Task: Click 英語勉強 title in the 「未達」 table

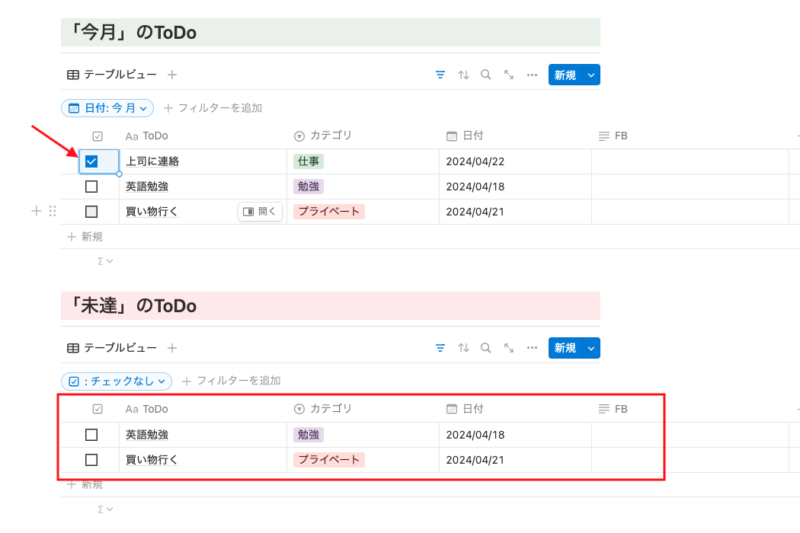Action: (x=147, y=435)
